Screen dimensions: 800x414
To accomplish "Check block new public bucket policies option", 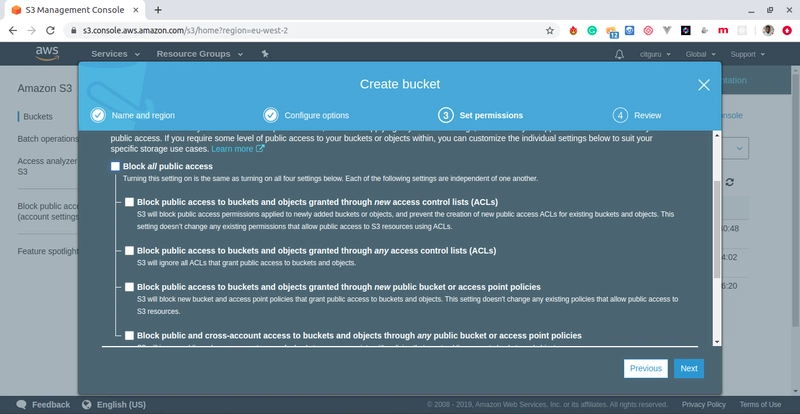I will click(x=129, y=287).
